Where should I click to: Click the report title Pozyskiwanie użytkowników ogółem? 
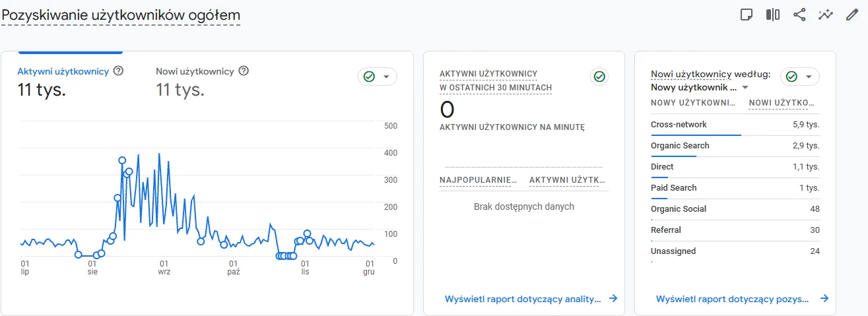tap(121, 15)
